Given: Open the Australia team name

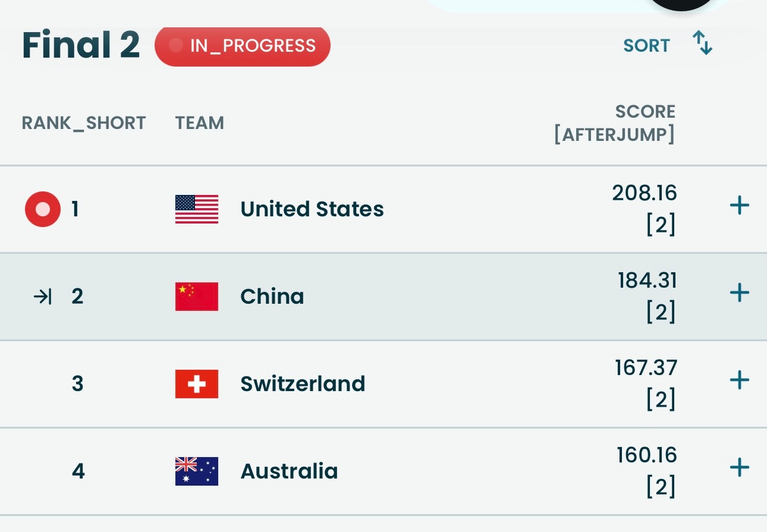Looking at the screenshot, I should pyautogui.click(x=289, y=471).
